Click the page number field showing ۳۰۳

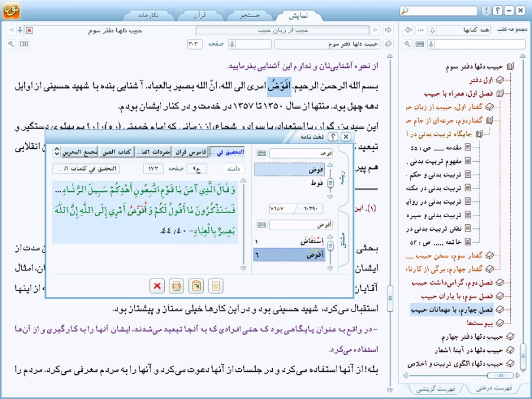coord(194,44)
